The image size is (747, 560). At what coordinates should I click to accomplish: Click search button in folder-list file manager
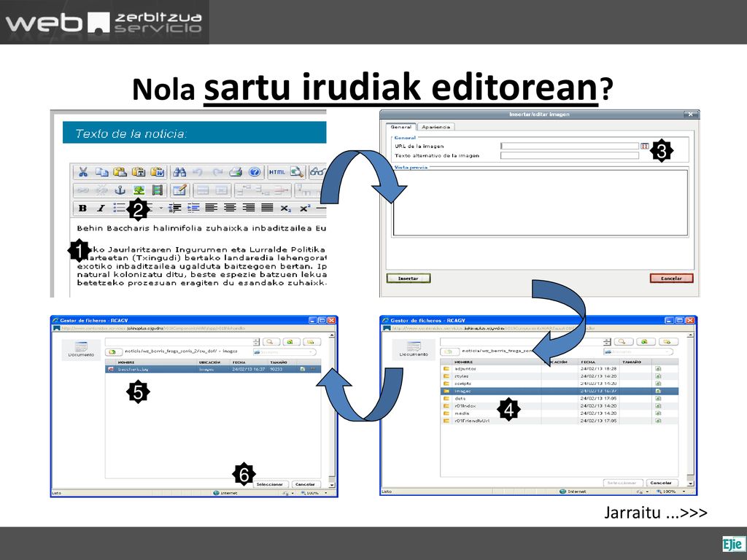[623, 341]
